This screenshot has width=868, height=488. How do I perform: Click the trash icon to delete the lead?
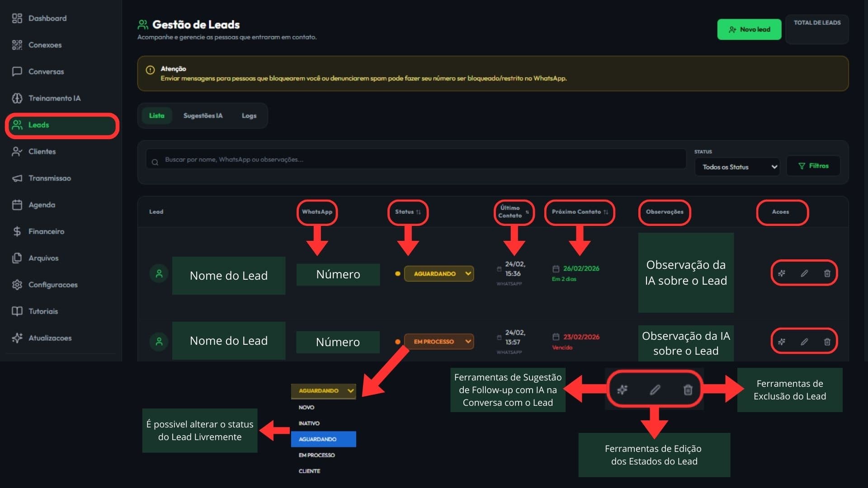coord(827,273)
